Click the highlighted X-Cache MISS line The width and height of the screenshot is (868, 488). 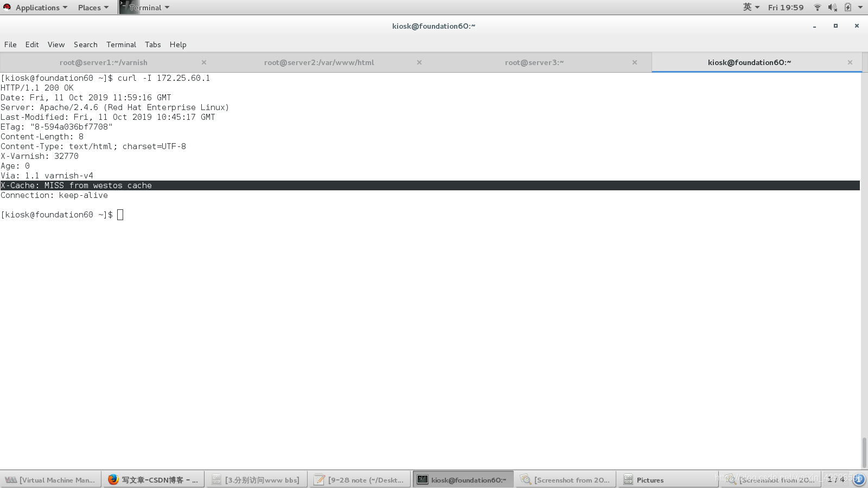click(x=430, y=185)
